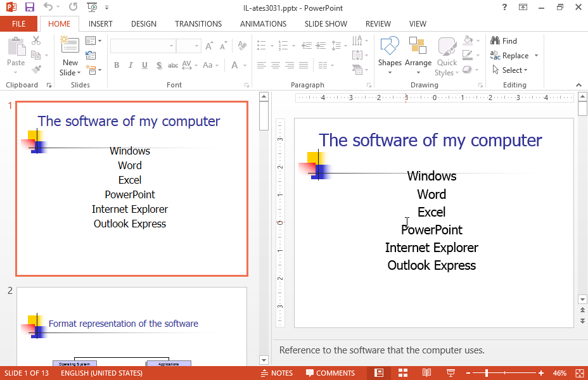Undo the last action
Image resolution: width=588 pixels, height=380 pixels.
tap(48, 7)
